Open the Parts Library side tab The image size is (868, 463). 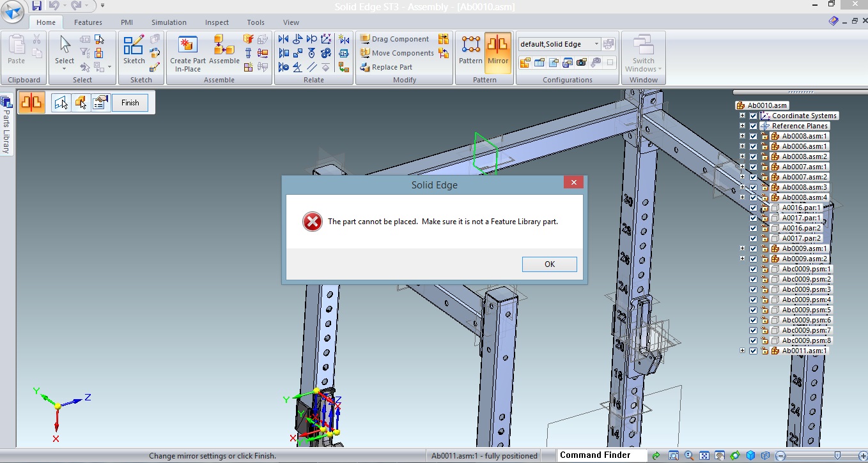6,125
